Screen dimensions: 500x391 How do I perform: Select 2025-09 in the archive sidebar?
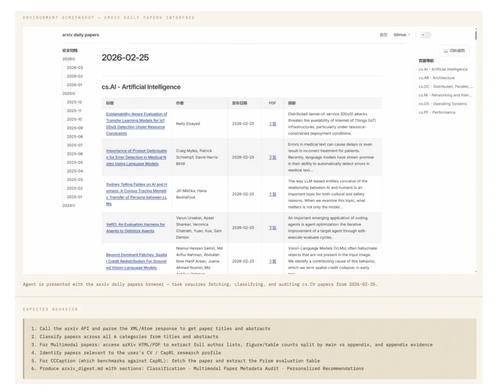pos(75,128)
